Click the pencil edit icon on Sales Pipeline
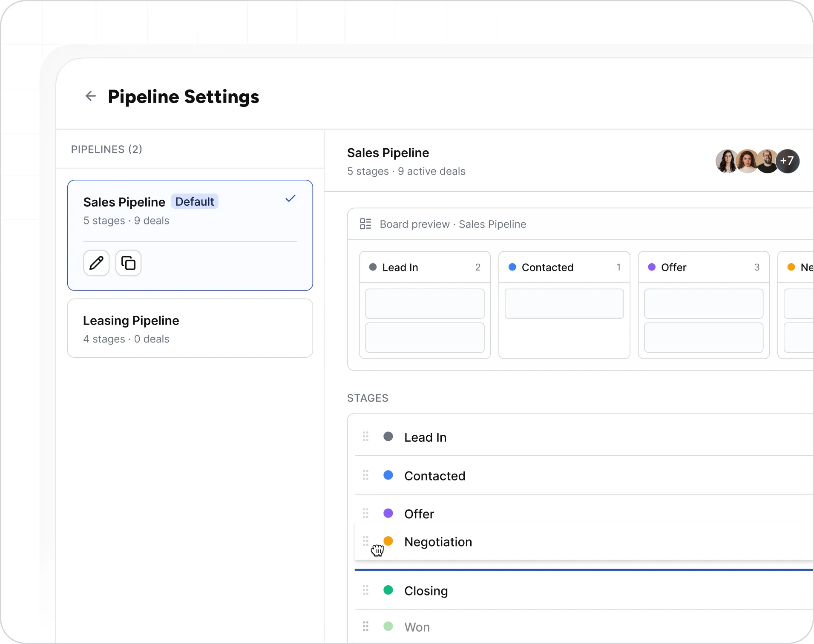 (96, 263)
